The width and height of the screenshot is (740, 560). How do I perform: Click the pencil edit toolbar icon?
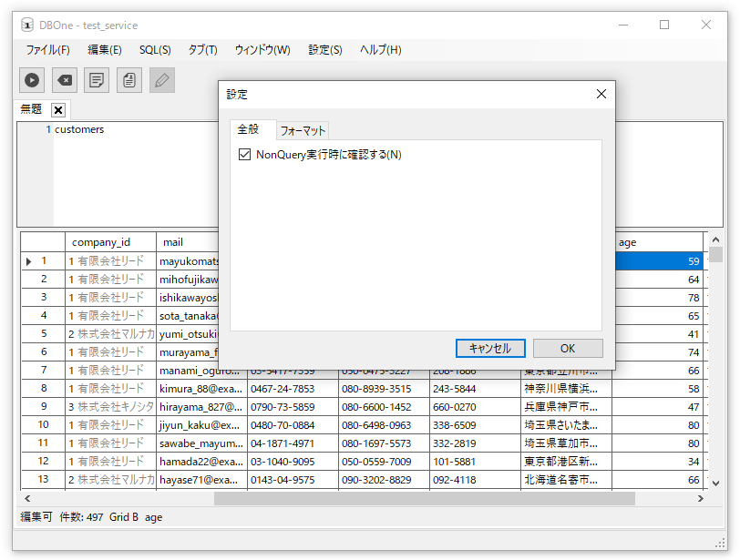point(161,80)
